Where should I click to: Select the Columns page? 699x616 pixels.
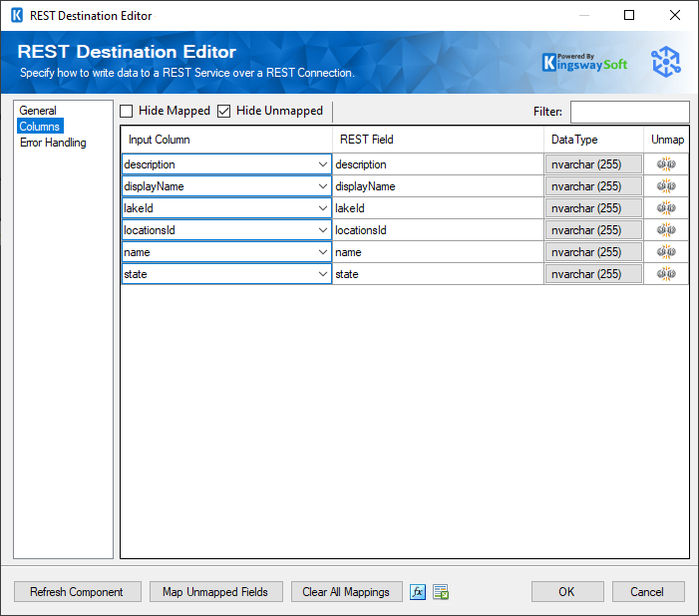(x=40, y=127)
